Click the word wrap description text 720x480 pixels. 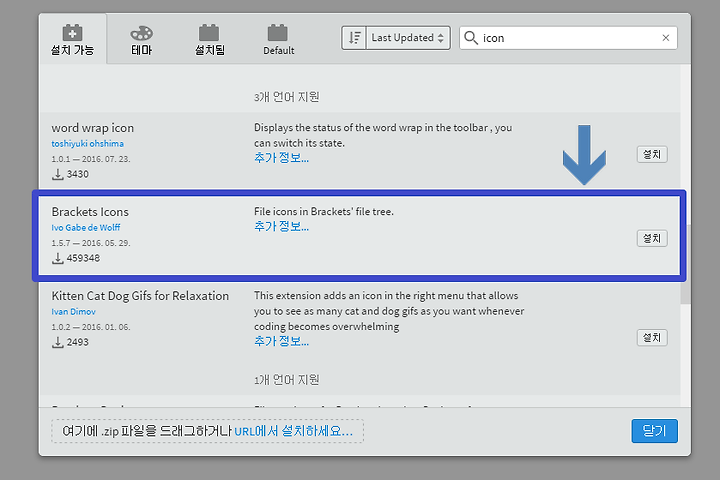[x=383, y=135]
